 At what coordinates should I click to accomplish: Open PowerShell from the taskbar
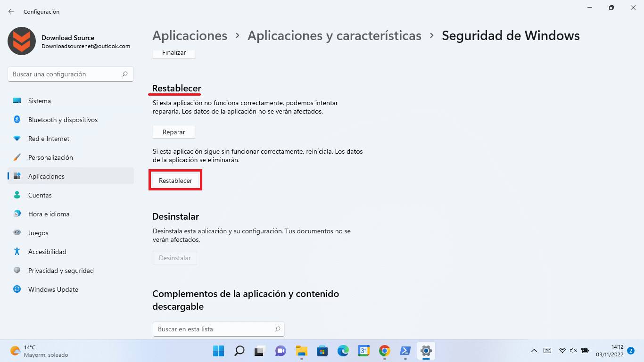click(x=405, y=351)
